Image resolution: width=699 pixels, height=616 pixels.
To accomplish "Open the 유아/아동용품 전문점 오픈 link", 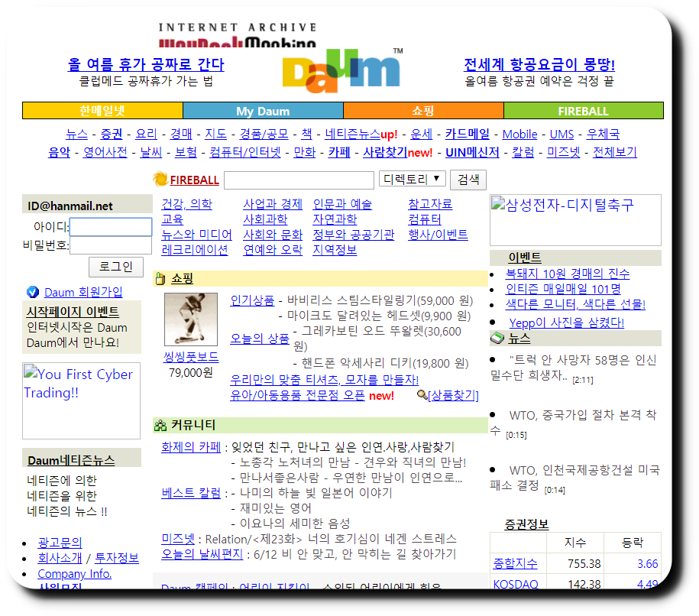I will point(297,395).
